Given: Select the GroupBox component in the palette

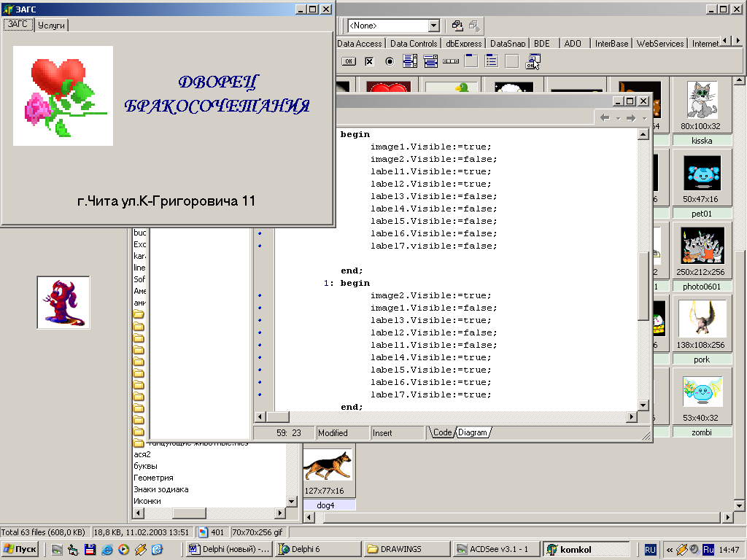Looking at the screenshot, I should (471, 61).
